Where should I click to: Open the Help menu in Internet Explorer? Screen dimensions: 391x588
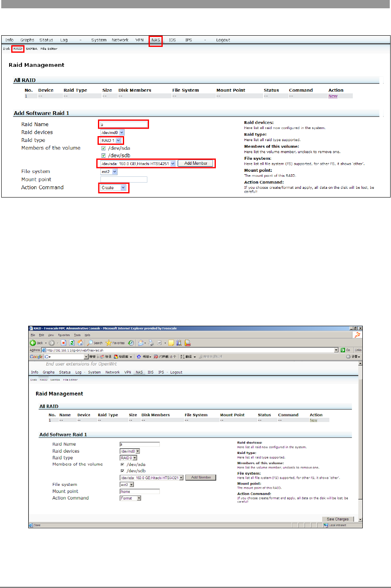(87, 335)
